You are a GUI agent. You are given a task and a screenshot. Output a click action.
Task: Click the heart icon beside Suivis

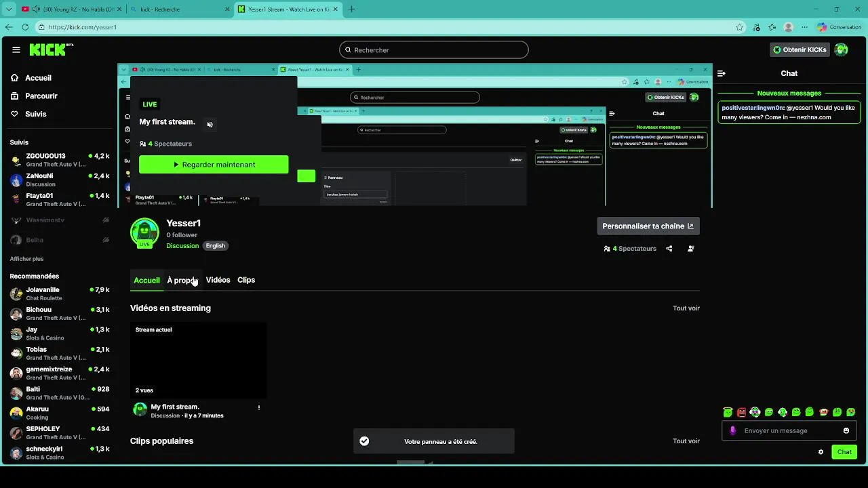[x=15, y=114]
